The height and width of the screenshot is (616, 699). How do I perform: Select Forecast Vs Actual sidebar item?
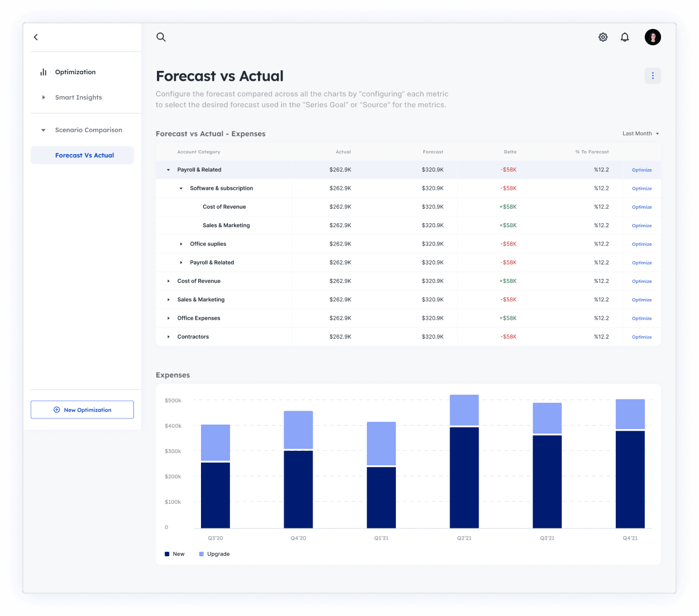tap(84, 155)
